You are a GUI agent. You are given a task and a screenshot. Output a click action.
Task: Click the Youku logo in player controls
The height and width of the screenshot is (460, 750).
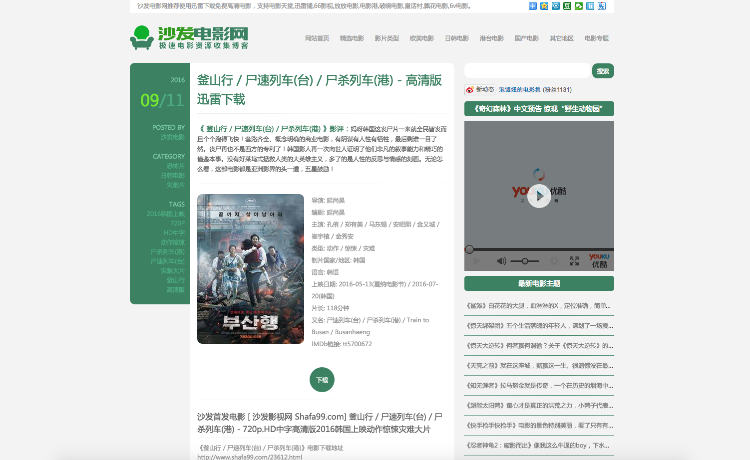pyautogui.click(x=598, y=260)
